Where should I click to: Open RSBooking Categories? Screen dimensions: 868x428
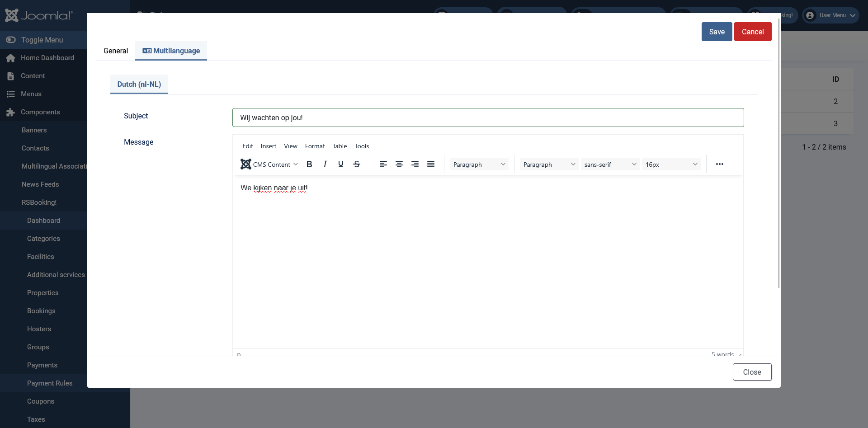click(43, 239)
